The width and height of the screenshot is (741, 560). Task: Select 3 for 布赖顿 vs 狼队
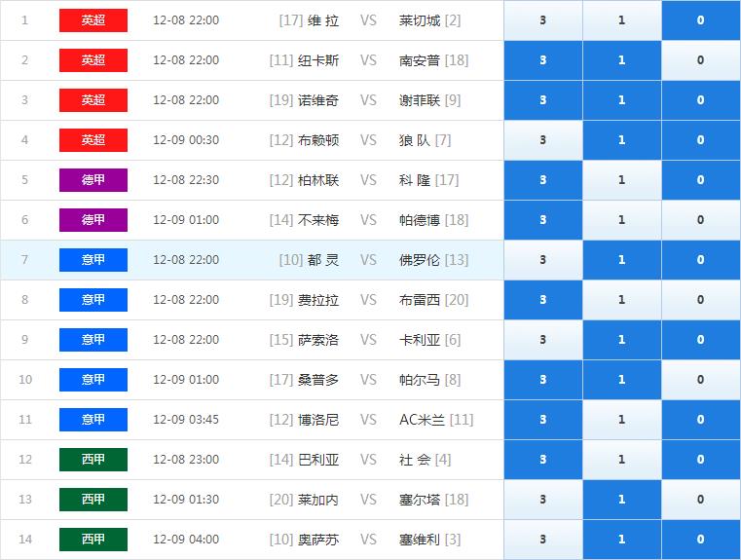click(x=543, y=140)
